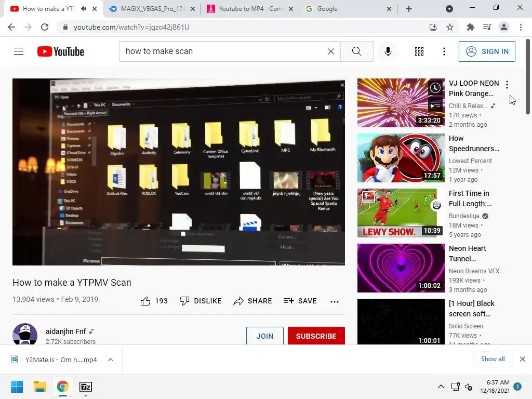The width and height of the screenshot is (532, 399).
Task: Subscribe to aidanjhn Fnf channel
Action: tap(316, 336)
